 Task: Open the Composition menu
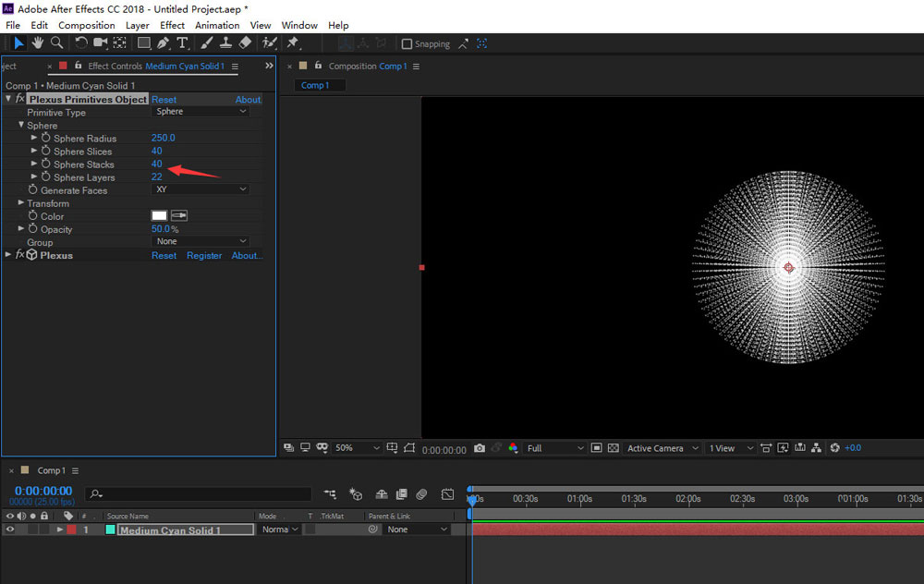coord(87,25)
